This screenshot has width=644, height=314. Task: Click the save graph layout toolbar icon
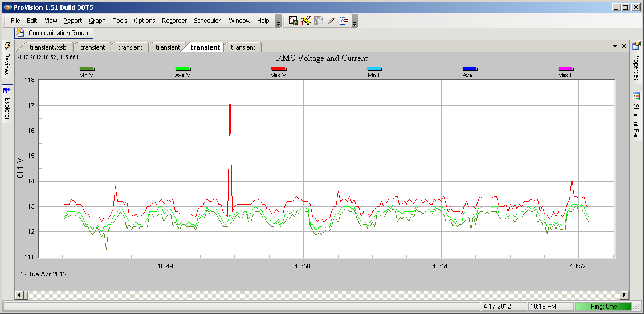pos(294,21)
